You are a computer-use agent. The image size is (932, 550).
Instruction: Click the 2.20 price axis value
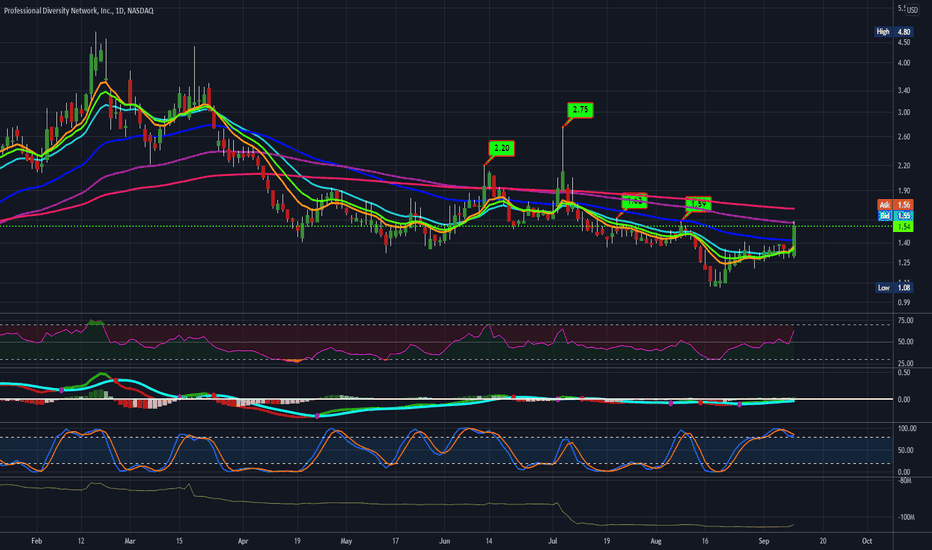coord(904,166)
